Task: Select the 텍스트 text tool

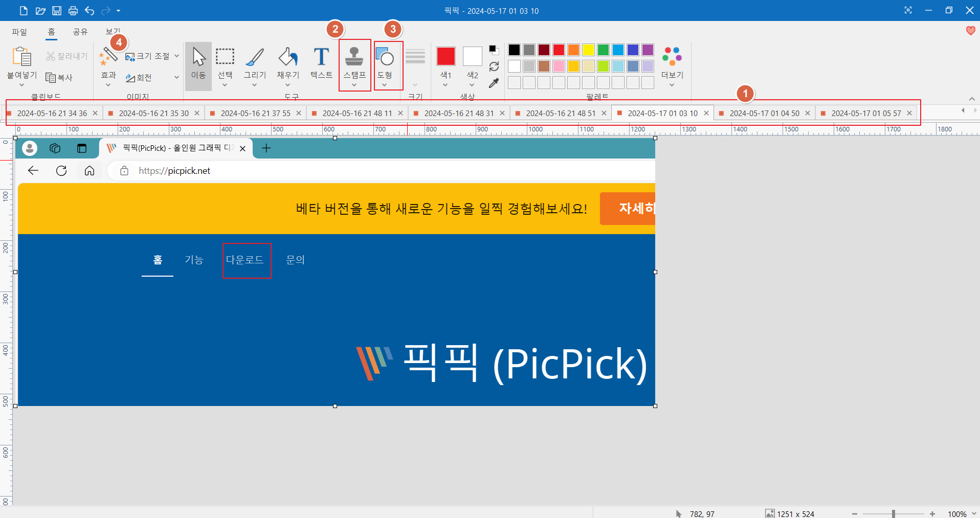Action: (321, 63)
